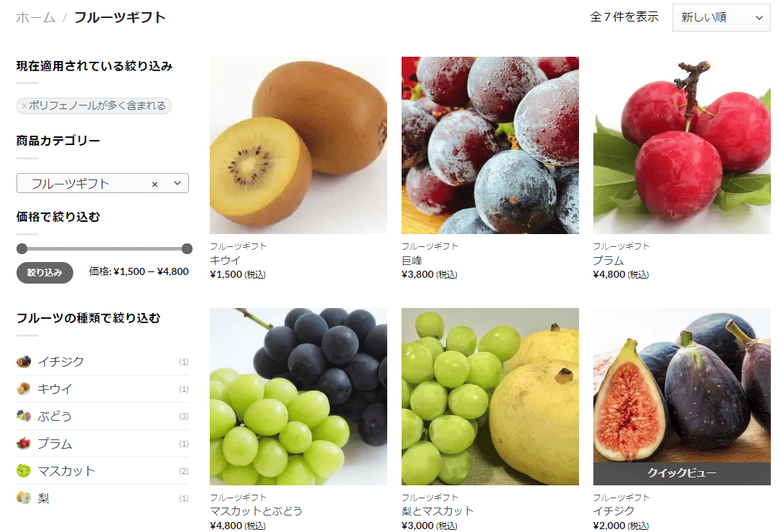Open the 巨峰 product title link
Image resolution: width=778 pixels, height=532 pixels.
pyautogui.click(x=412, y=261)
